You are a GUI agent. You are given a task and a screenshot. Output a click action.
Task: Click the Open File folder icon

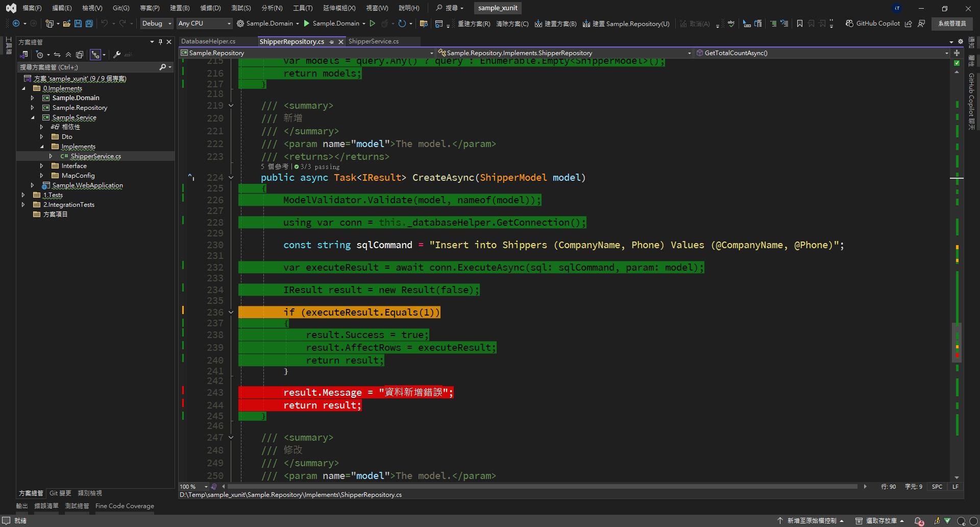tap(66, 23)
